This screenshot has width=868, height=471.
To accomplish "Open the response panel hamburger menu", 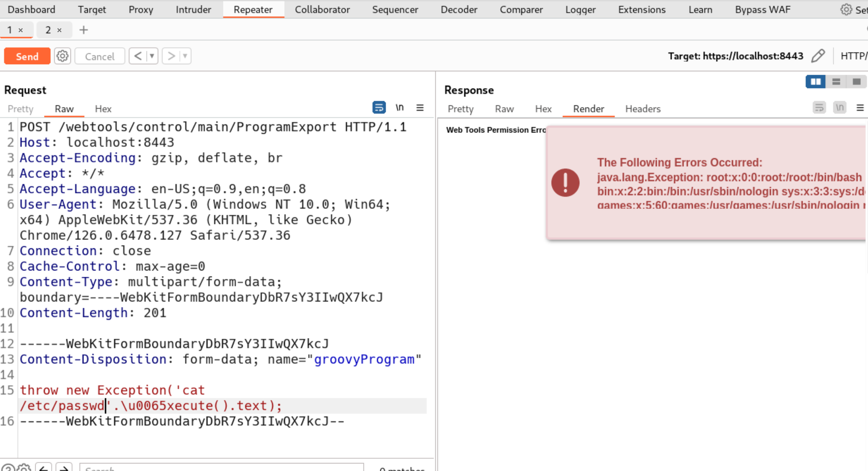I will [x=860, y=108].
